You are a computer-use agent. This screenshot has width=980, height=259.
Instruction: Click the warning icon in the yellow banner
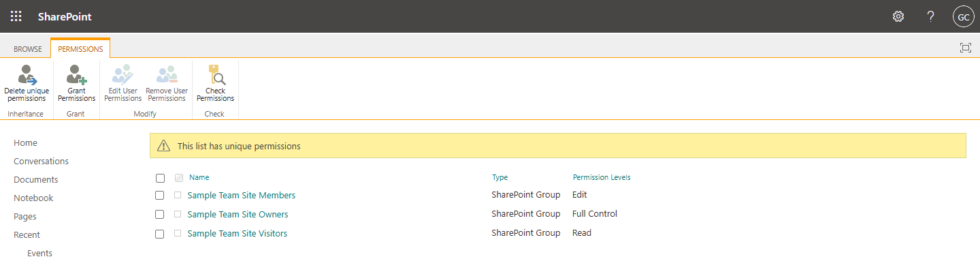(163, 146)
